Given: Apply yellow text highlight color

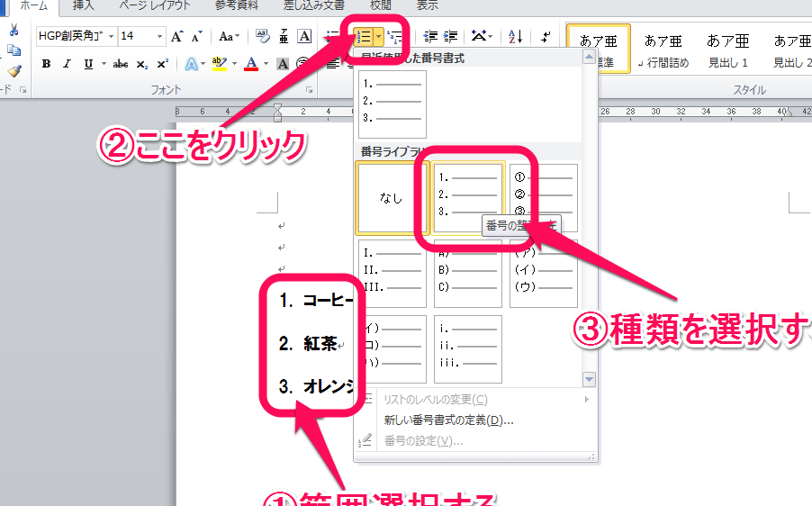Looking at the screenshot, I should point(220,64).
